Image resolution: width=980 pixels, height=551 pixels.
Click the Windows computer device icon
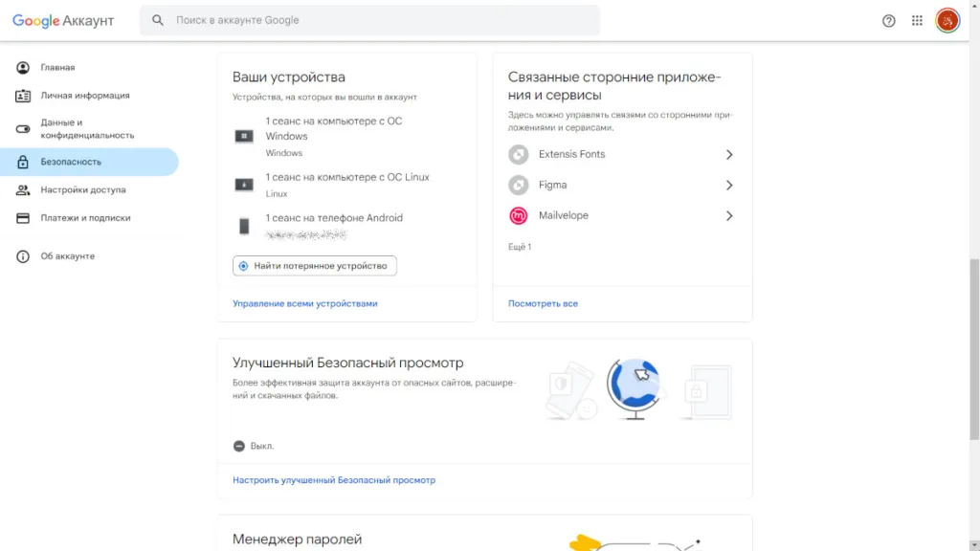coord(242,137)
